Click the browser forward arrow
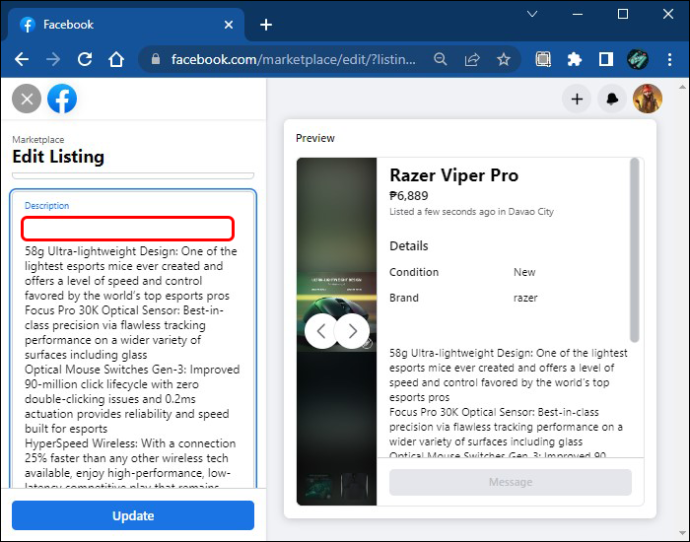 (x=53, y=59)
